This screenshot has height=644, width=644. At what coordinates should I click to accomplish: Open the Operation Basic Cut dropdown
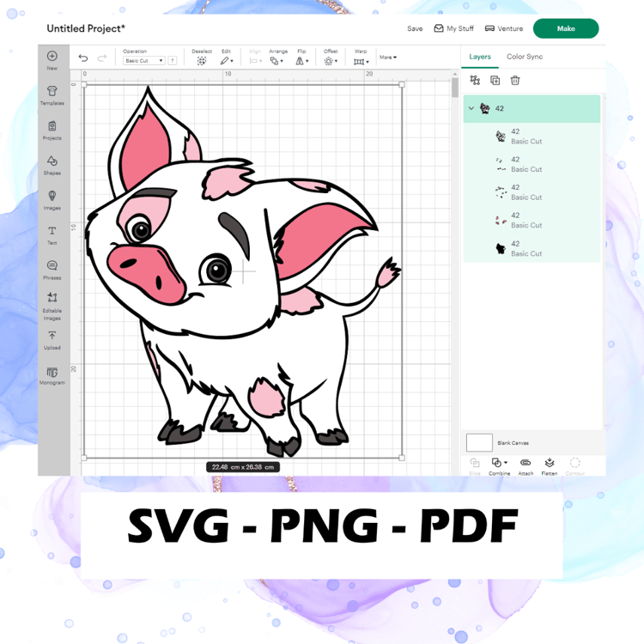point(144,61)
